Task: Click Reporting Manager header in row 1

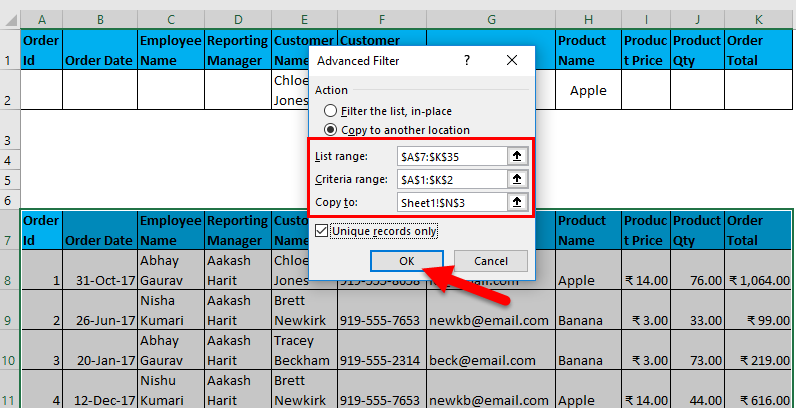Action: point(238,50)
